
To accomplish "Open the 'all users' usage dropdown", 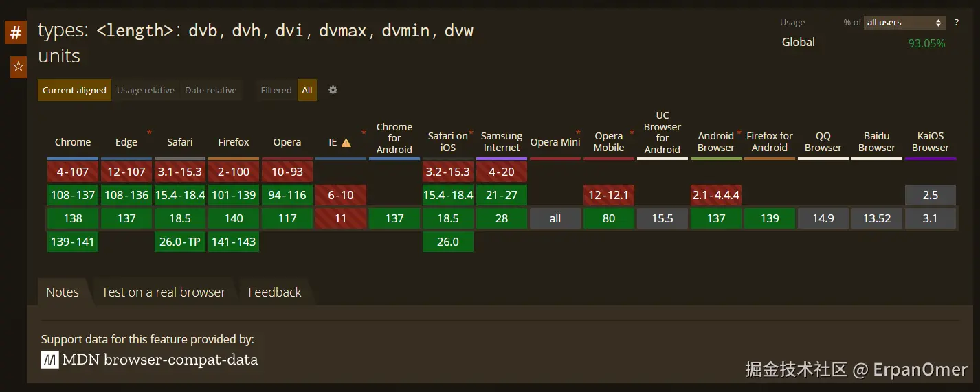I will click(x=904, y=23).
